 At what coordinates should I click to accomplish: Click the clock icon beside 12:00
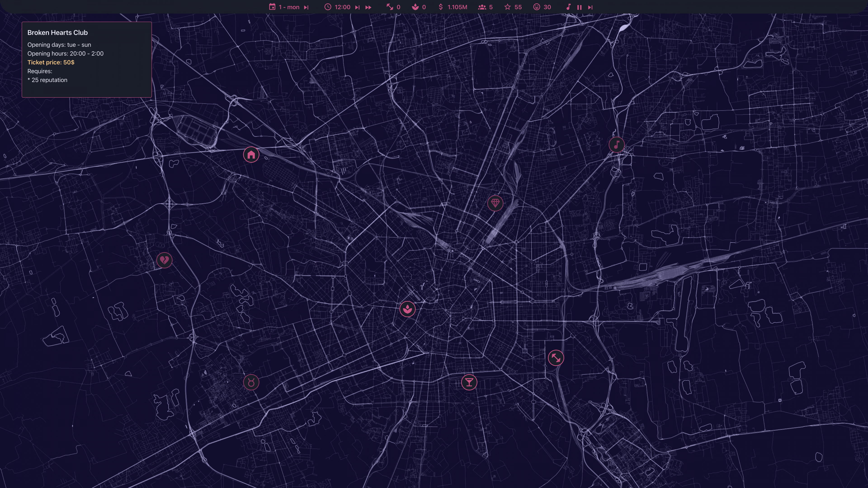tap(328, 7)
